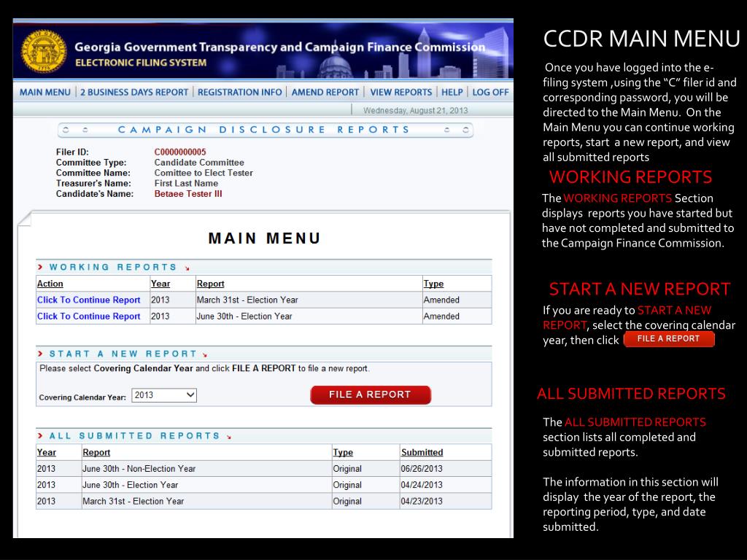Open VIEW REPORTS from the navigation bar
This screenshot has height=560, width=747.
(x=400, y=93)
